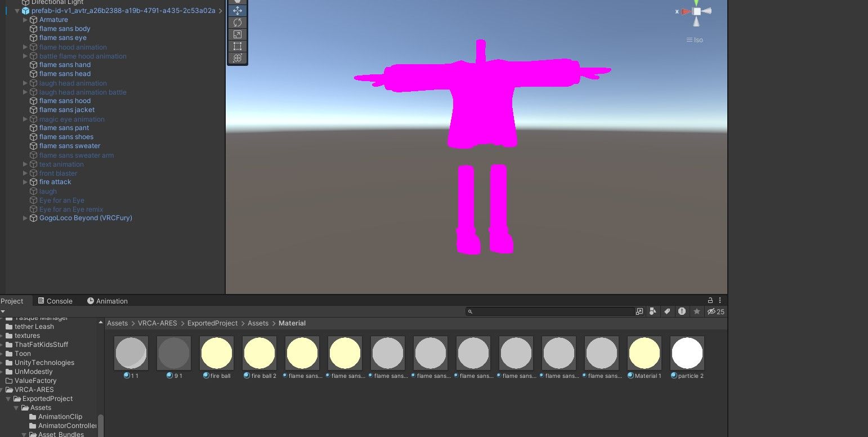Viewport: 868px width, 437px height.
Task: Toggle hidden packages visibility (25)
Action: click(715, 311)
